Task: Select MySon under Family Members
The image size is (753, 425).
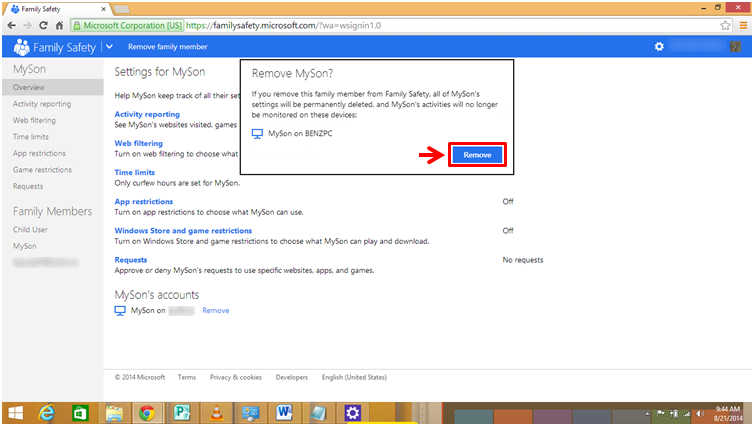Action: 24,246
